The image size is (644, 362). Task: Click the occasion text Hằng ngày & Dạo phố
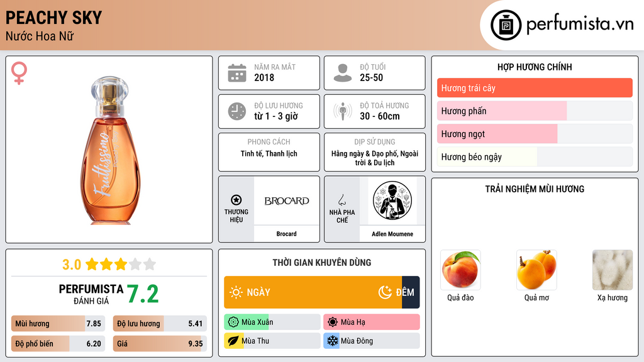click(x=364, y=153)
